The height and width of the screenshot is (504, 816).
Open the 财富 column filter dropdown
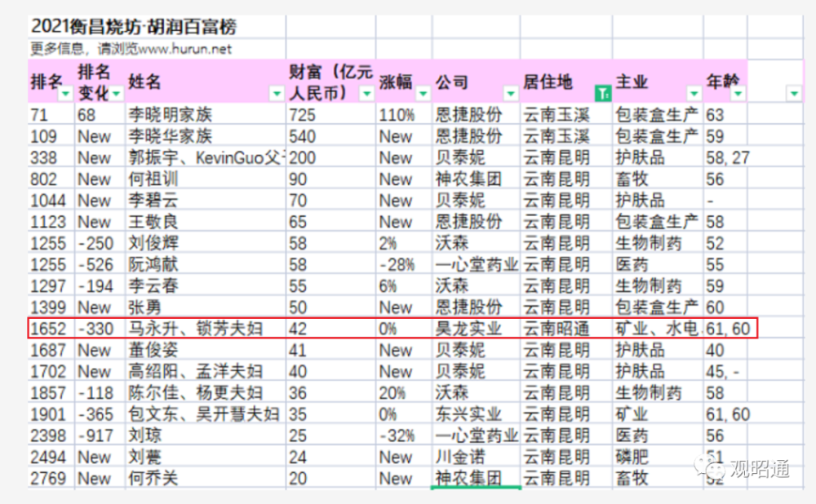point(367,94)
